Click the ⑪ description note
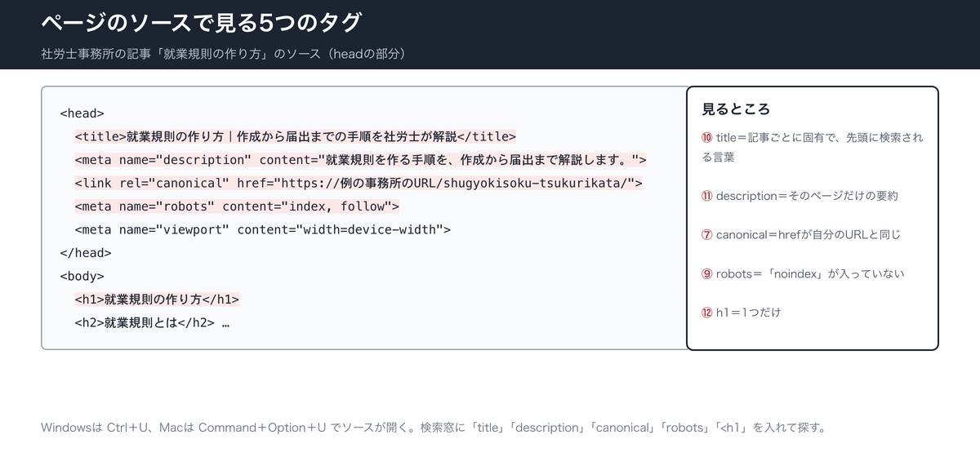Viewport: 980px width, 457px height. (x=800, y=196)
